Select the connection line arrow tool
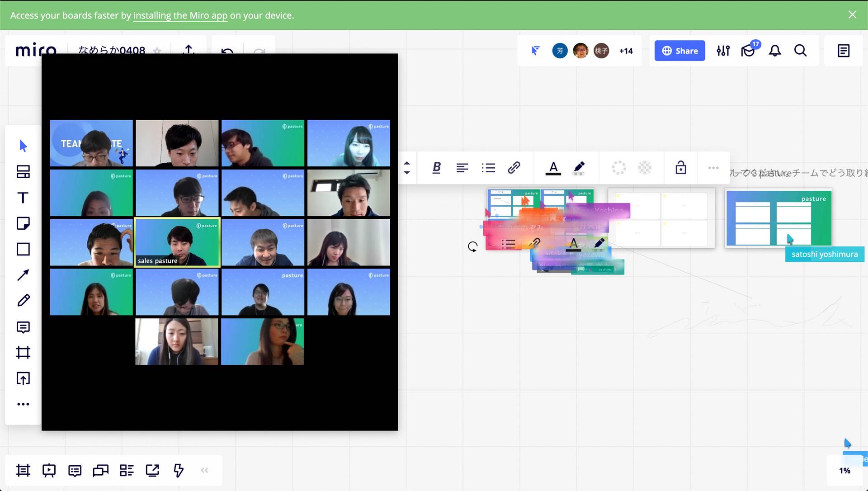This screenshot has width=868, height=491. [23, 275]
